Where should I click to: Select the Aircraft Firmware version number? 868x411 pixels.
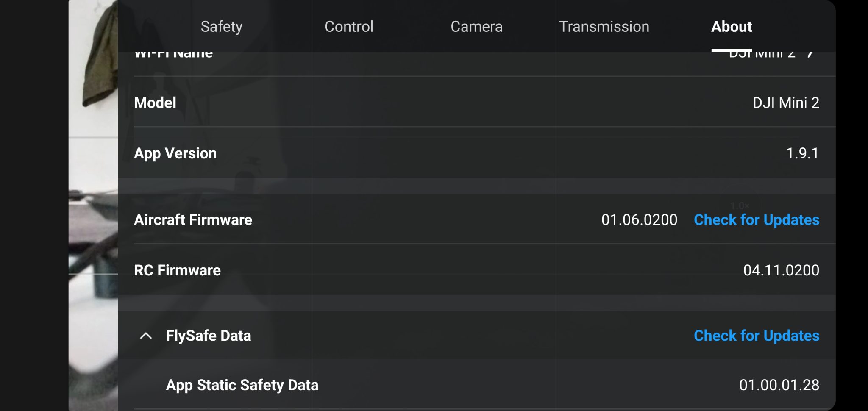(640, 219)
